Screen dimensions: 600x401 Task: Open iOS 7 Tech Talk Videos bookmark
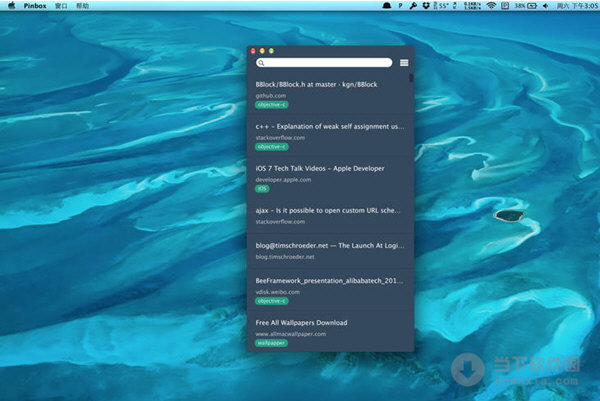(x=320, y=168)
